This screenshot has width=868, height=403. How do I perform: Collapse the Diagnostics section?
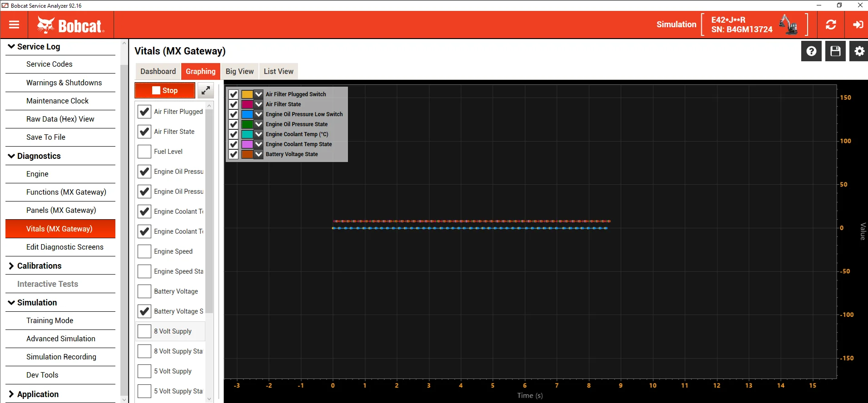click(x=39, y=156)
